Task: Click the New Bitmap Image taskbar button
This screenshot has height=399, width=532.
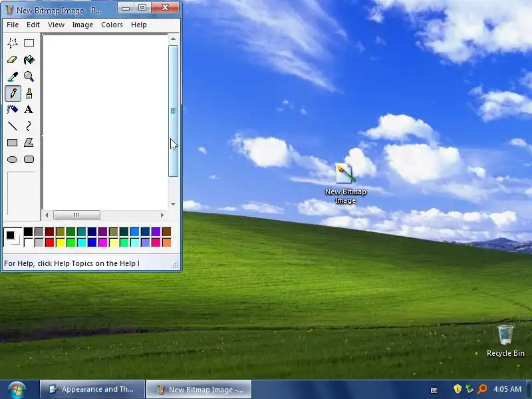Action: point(199,389)
